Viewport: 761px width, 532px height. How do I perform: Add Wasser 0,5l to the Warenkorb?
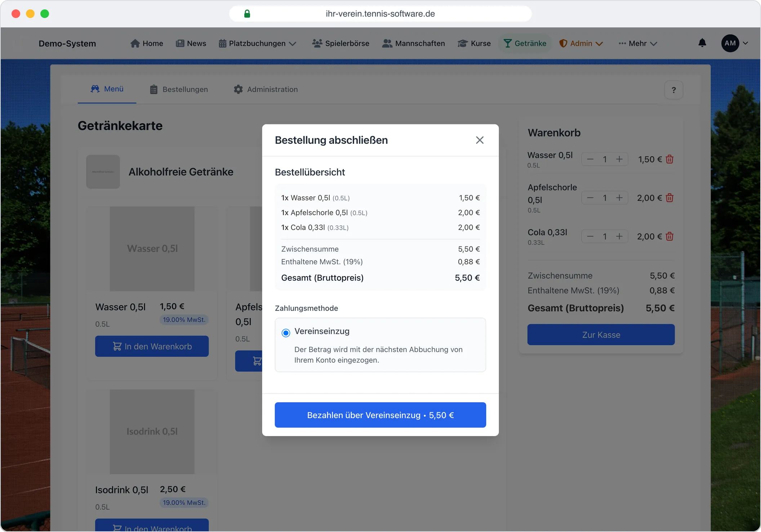[152, 346]
